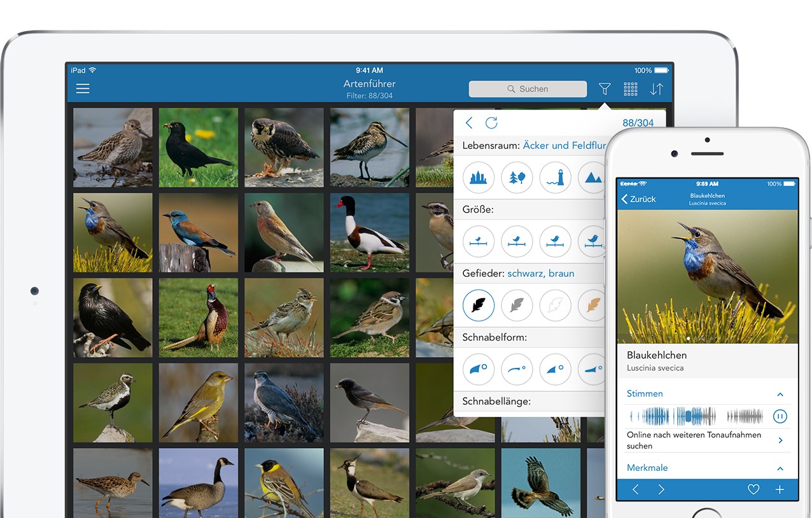
Task: Click the funnel filter icon
Action: pos(605,89)
